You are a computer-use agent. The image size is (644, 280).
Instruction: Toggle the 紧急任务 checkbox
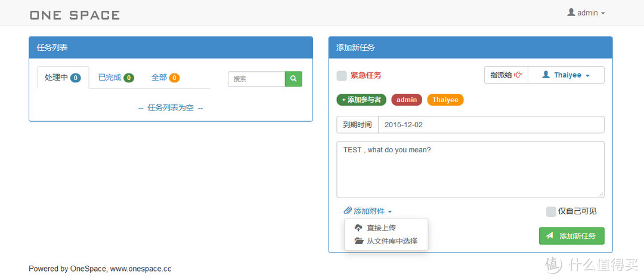tap(342, 76)
